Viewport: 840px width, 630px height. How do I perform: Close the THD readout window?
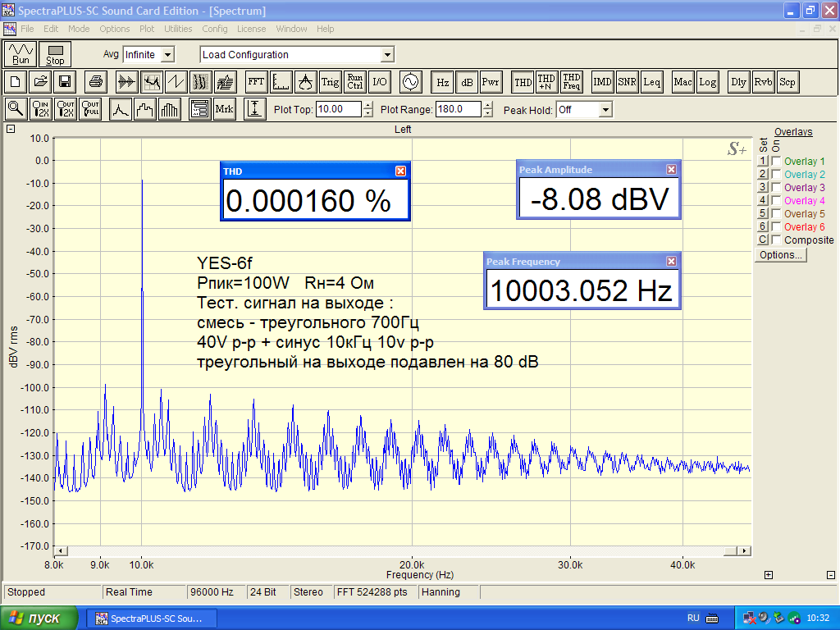tap(400, 171)
